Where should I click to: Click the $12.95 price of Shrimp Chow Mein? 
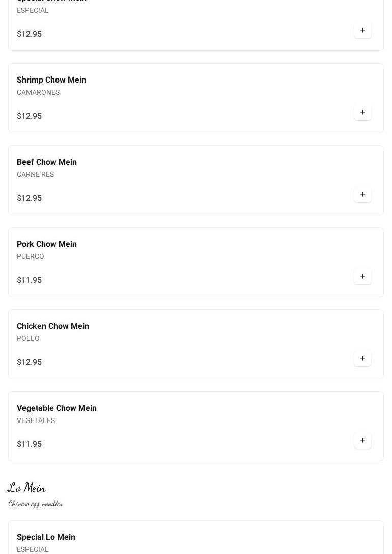(x=30, y=116)
